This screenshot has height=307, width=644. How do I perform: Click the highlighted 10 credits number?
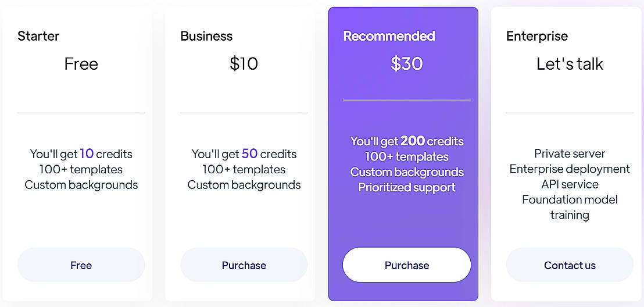(87, 154)
